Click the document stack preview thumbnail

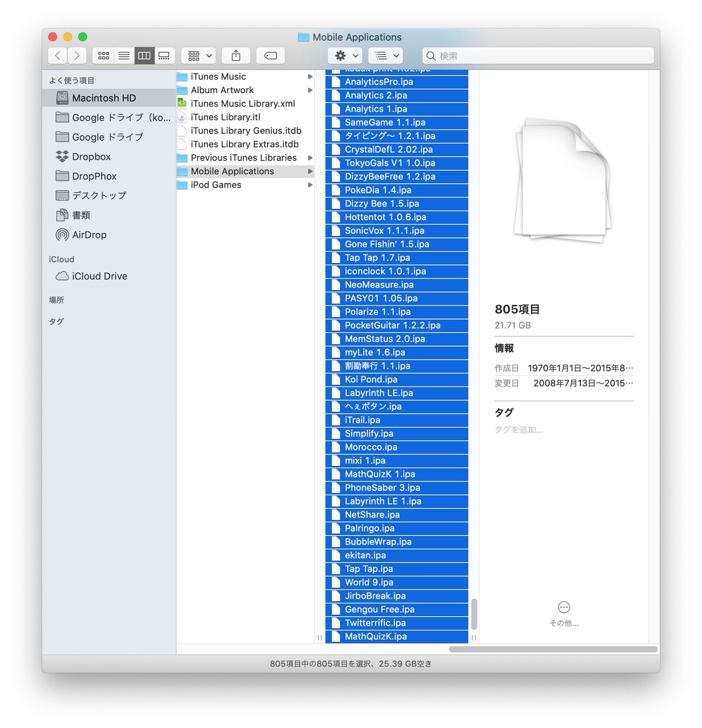pos(563,180)
